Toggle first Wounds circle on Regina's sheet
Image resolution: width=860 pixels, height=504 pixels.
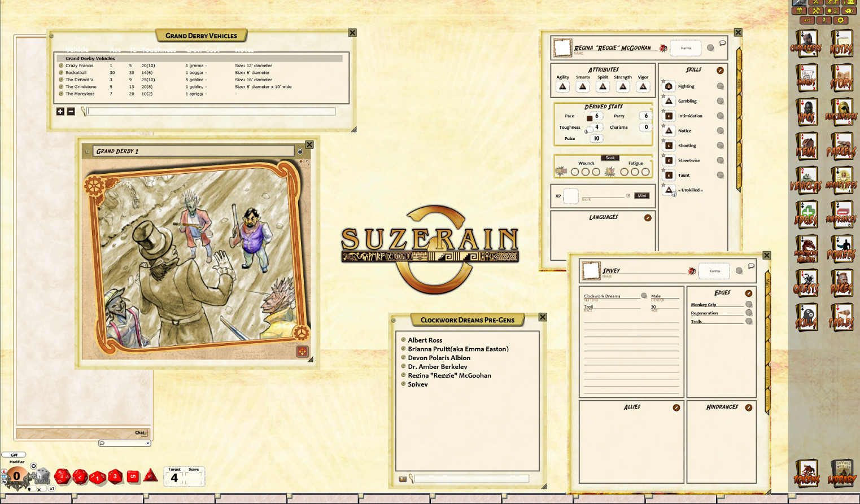tap(575, 172)
